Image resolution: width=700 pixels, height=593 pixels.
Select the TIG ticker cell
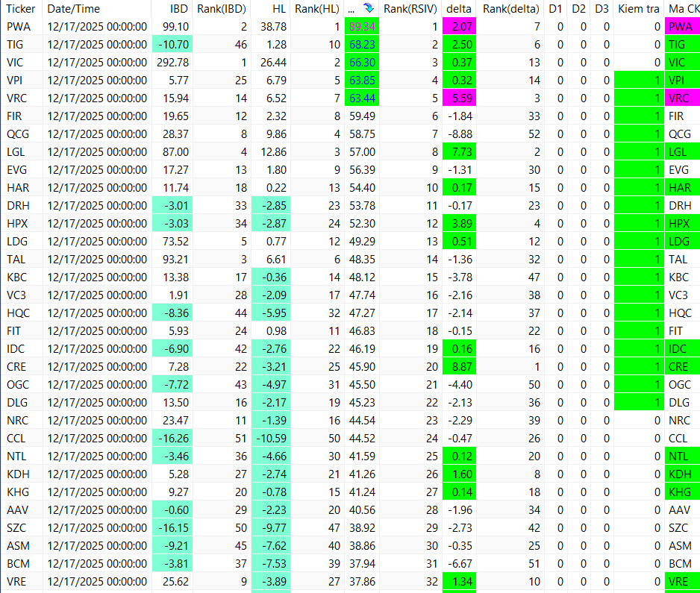click(x=22, y=45)
